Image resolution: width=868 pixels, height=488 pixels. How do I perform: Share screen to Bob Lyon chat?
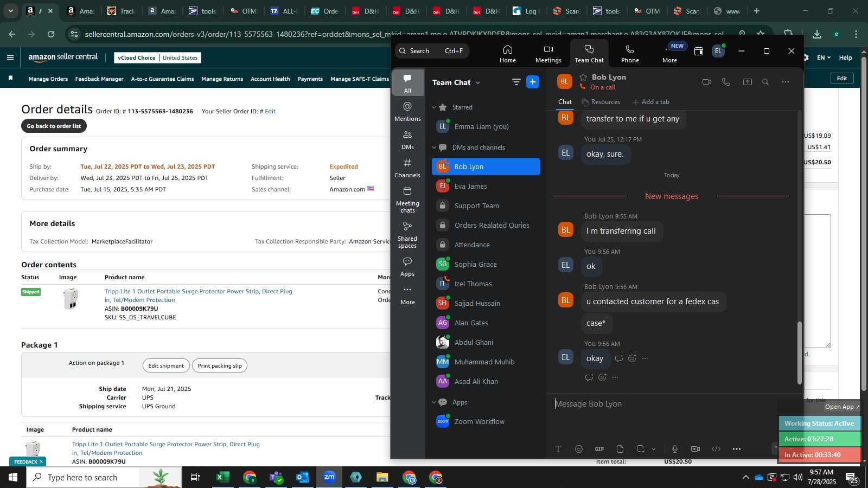click(747, 82)
